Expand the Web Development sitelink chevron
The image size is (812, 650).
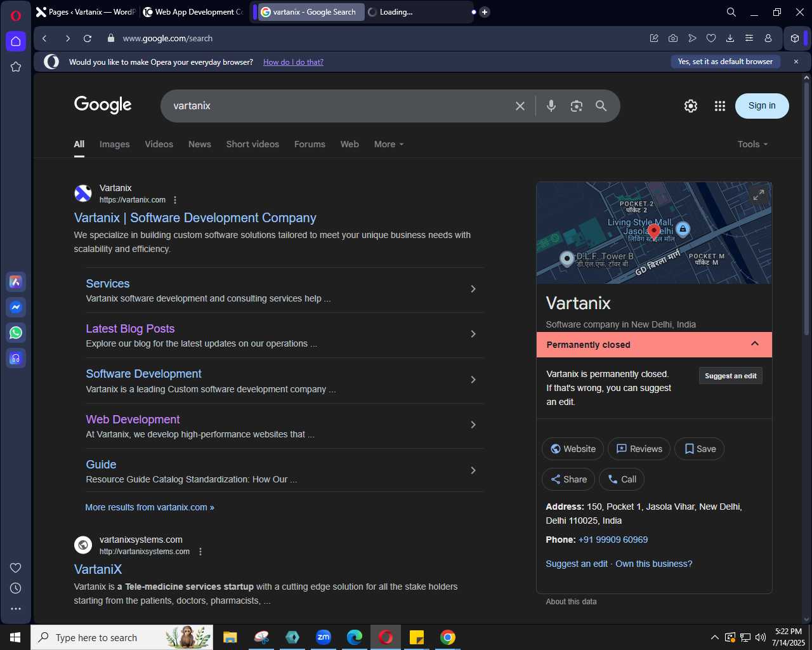[473, 425]
